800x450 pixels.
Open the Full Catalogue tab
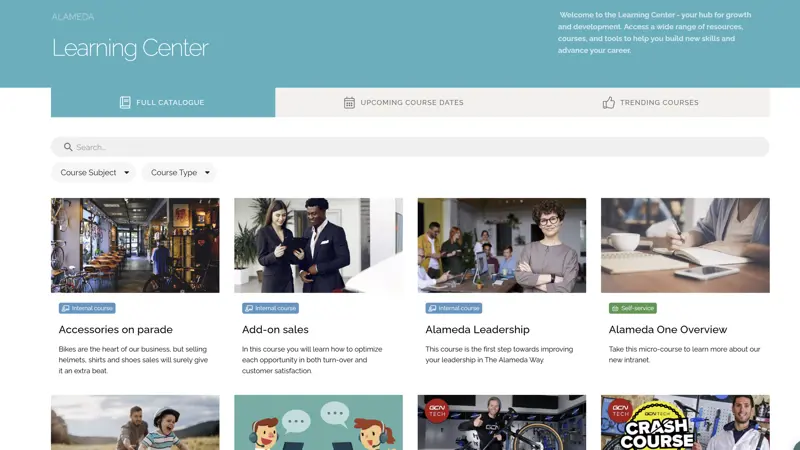coord(163,102)
